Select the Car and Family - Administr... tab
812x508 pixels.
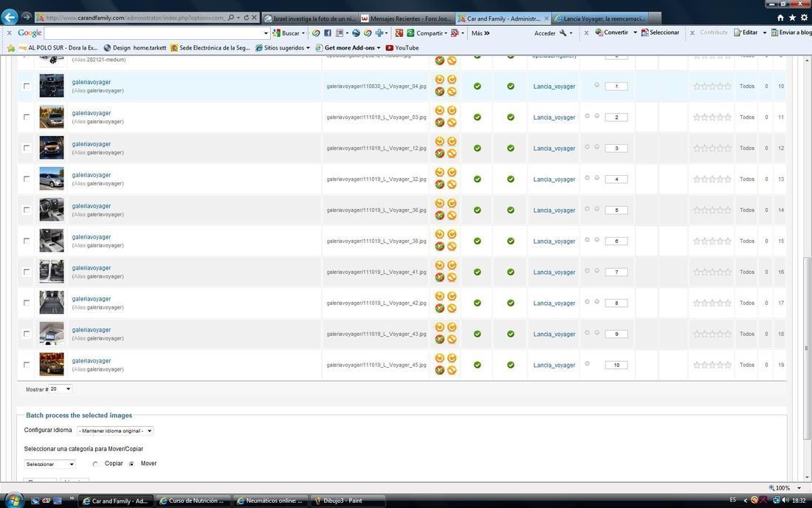(503, 18)
